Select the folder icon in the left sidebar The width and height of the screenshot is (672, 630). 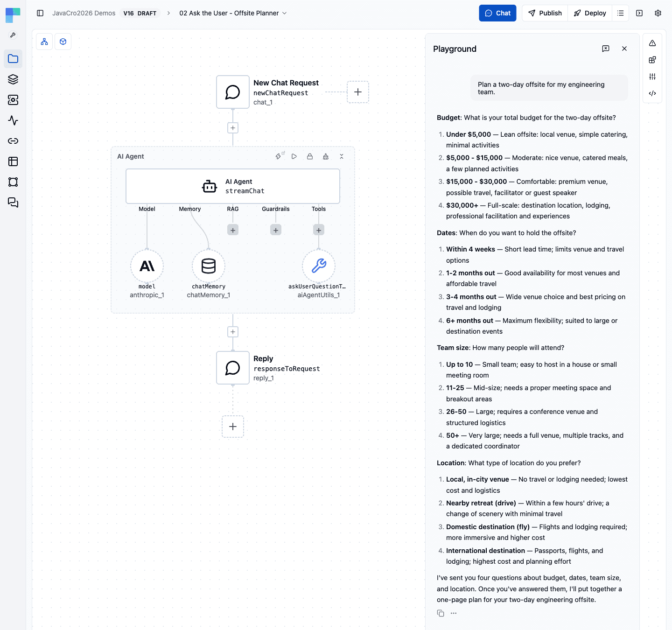(x=13, y=59)
